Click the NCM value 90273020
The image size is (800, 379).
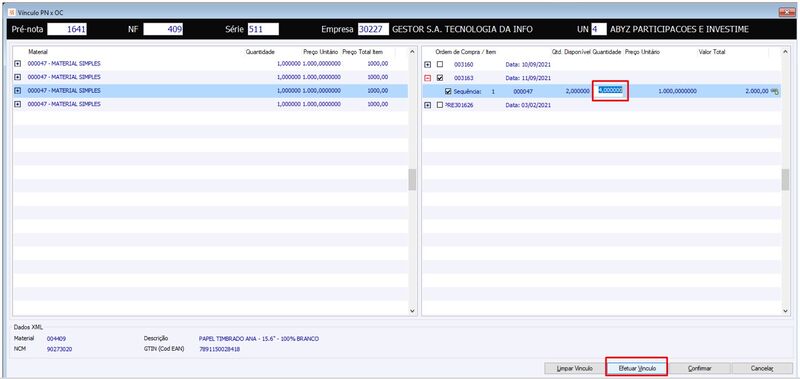coord(60,349)
